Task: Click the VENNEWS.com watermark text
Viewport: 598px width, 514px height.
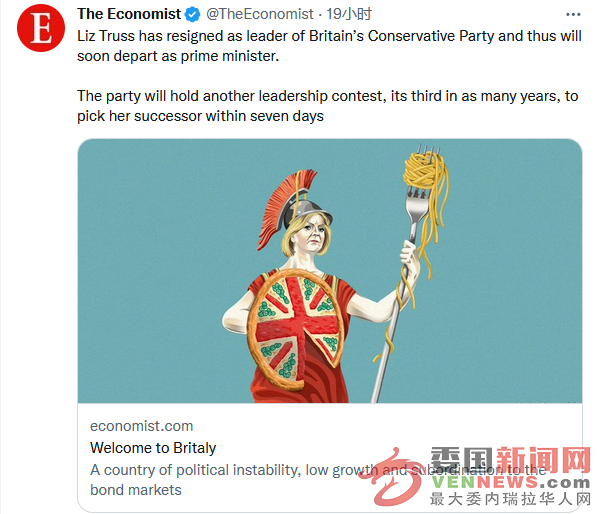Action: (x=511, y=482)
